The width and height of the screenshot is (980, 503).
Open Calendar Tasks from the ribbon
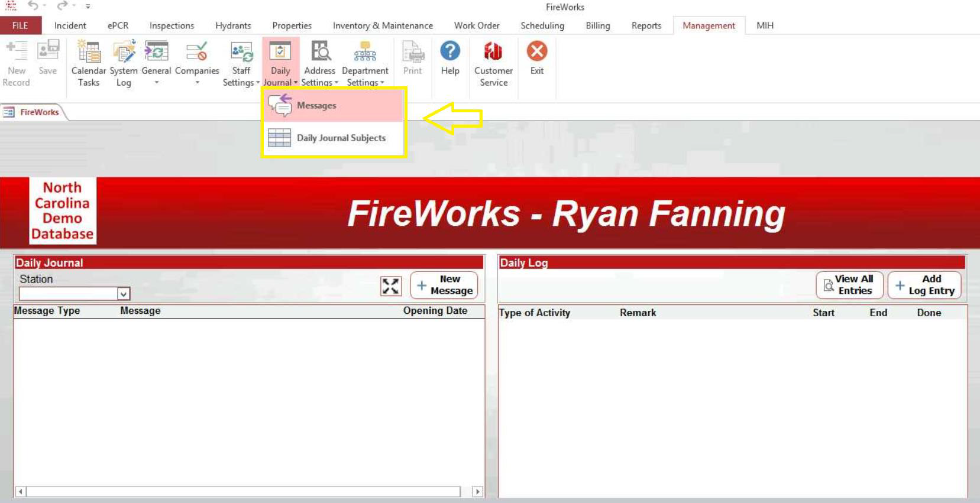point(89,64)
